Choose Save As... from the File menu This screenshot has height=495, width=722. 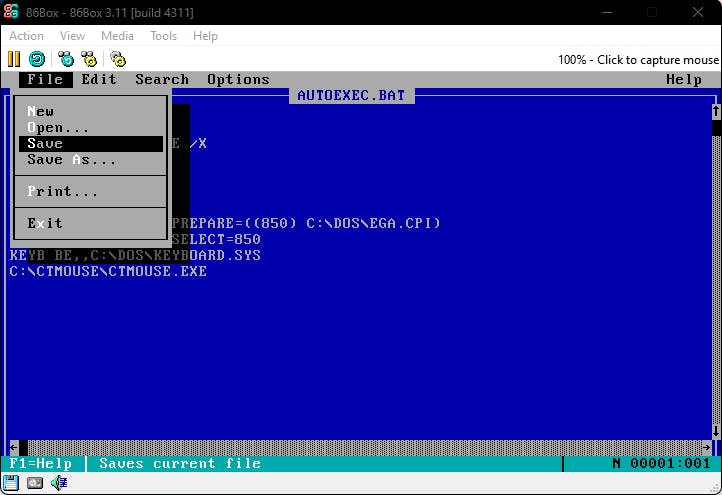91,160
